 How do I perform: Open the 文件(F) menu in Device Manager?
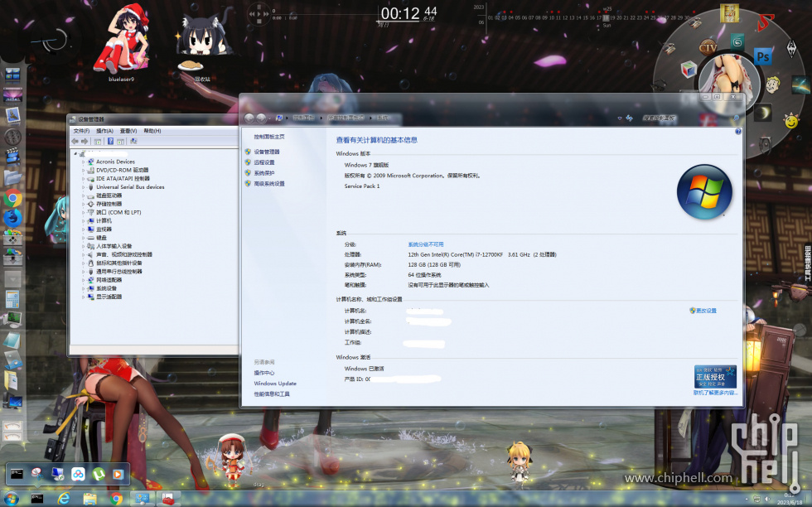[81, 131]
